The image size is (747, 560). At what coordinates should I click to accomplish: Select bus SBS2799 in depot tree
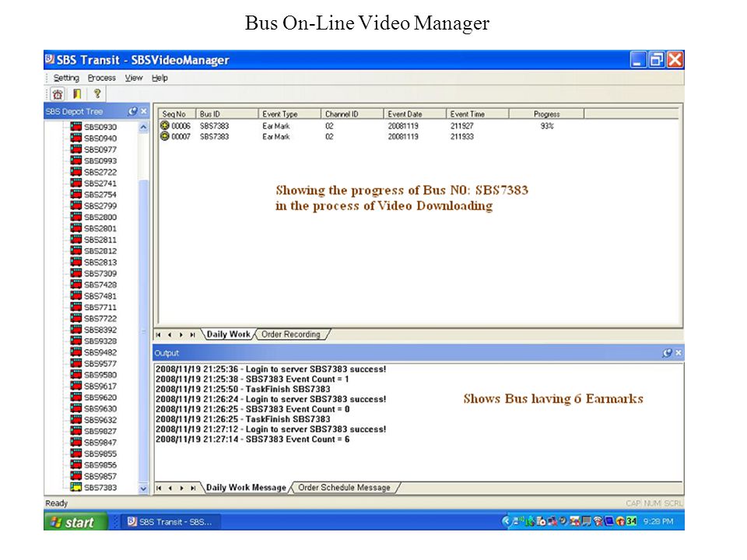click(x=100, y=205)
